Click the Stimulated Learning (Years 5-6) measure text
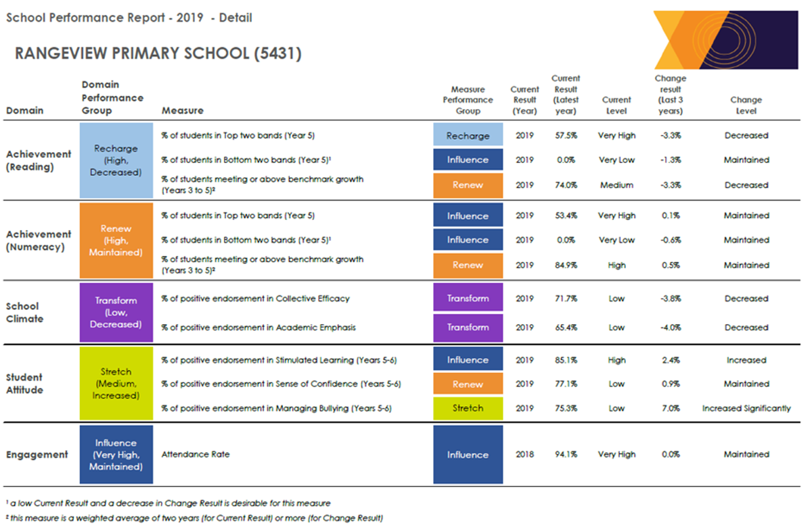812x528 pixels. click(x=279, y=360)
